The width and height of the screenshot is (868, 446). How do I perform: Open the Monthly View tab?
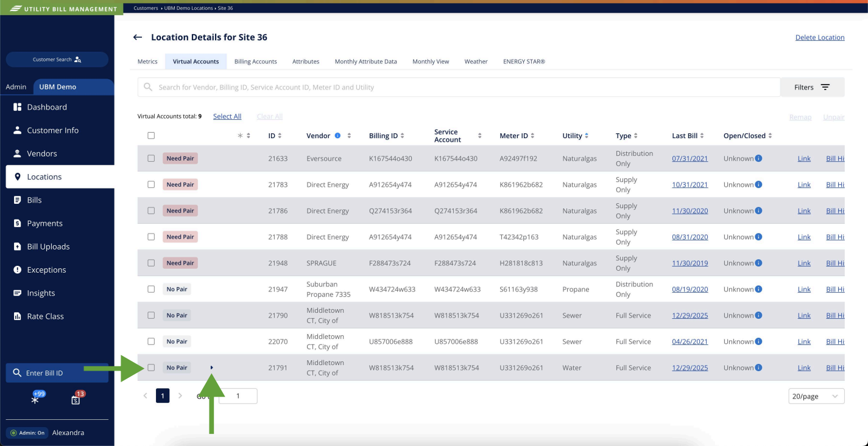tap(431, 61)
